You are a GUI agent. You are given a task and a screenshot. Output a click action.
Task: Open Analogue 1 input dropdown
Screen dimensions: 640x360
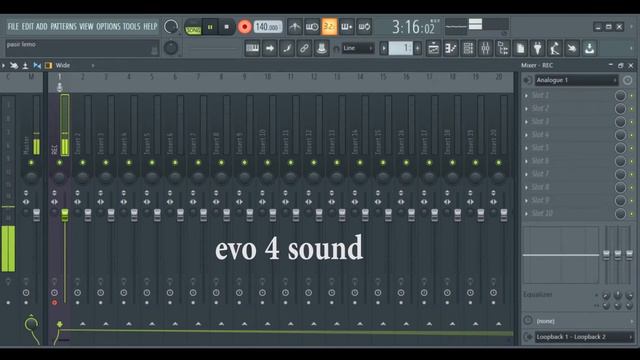click(x=576, y=80)
